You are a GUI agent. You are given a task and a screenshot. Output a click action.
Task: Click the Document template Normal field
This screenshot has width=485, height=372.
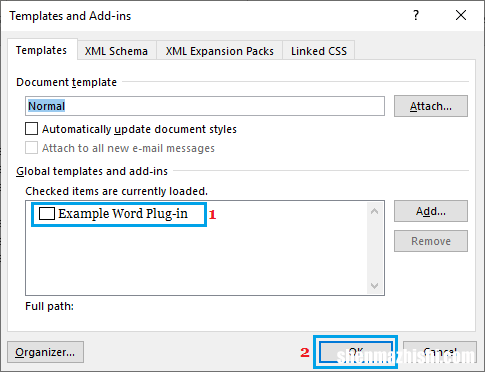[205, 106]
